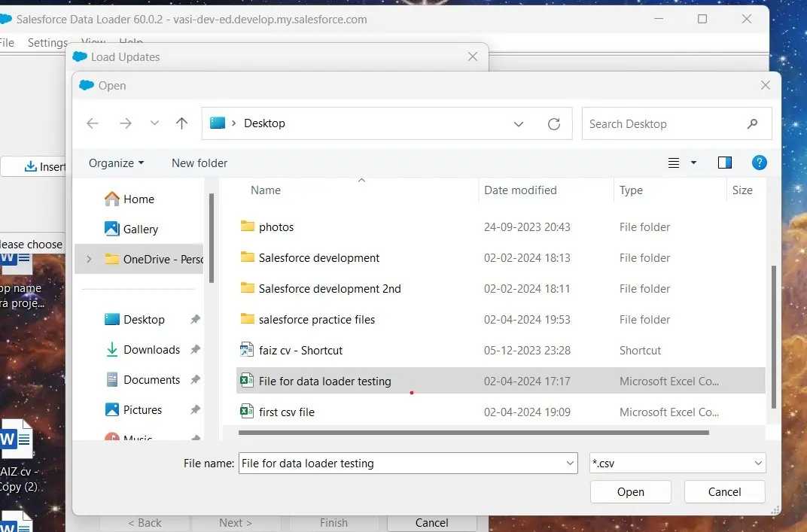The width and height of the screenshot is (807, 532).
Task: Click the Open button
Action: pos(630,492)
